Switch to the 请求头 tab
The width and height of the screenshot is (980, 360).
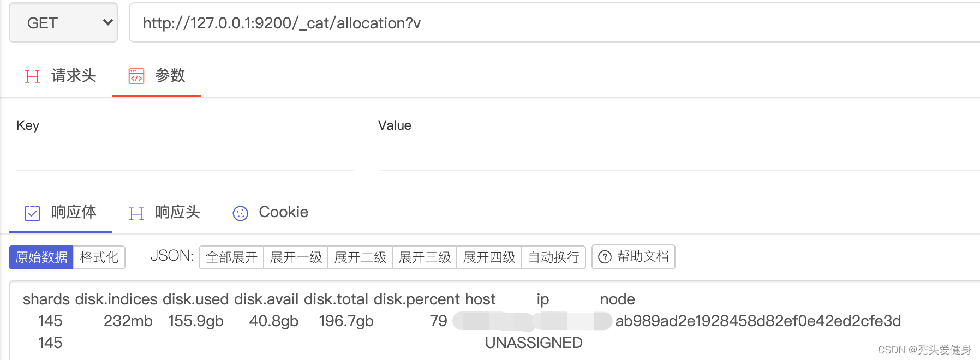(73, 76)
